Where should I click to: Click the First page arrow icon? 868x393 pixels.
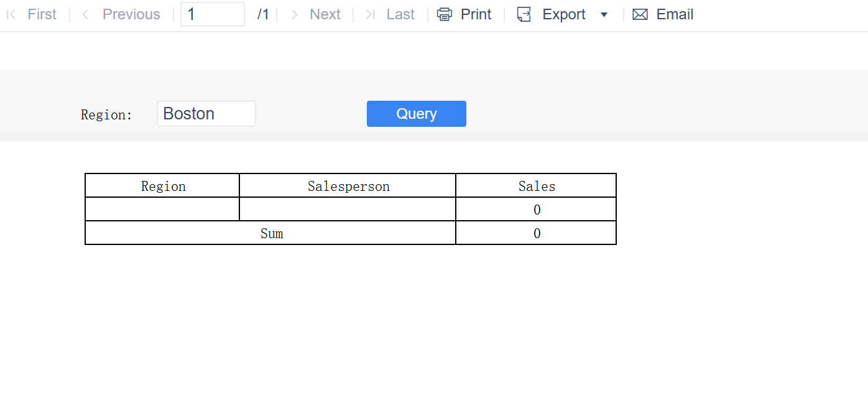point(10,14)
